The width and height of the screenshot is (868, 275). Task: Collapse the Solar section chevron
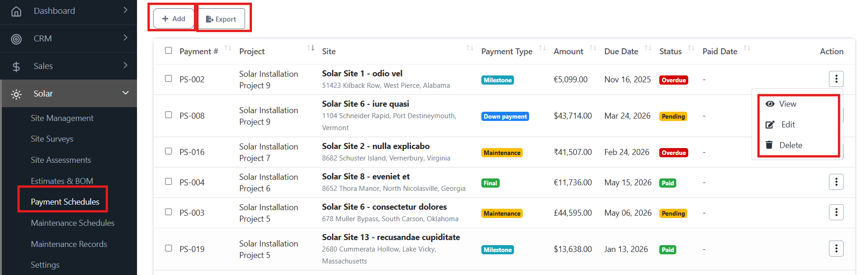126,93
